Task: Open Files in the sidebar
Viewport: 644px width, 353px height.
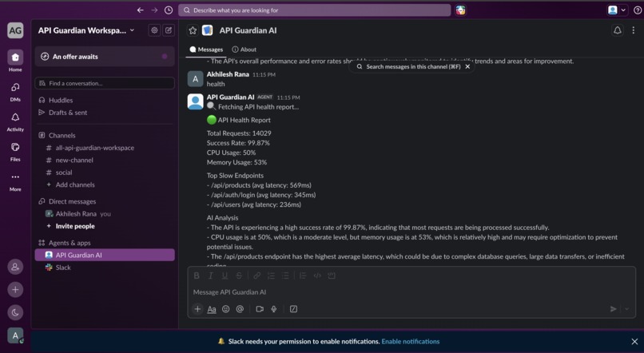Action: (x=15, y=152)
